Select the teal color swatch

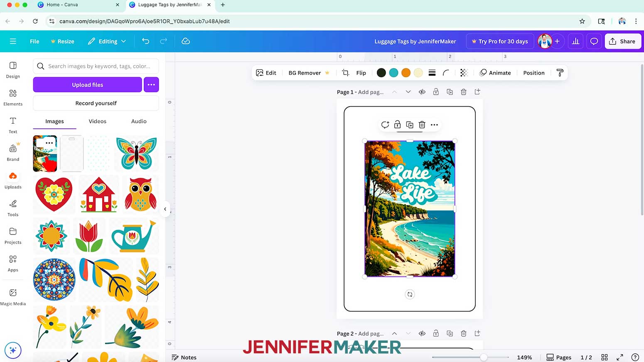[393, 73]
